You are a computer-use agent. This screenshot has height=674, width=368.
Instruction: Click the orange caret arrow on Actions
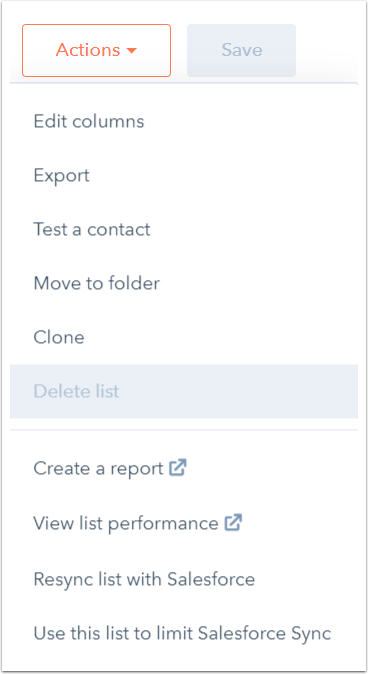pyautogui.click(x=132, y=51)
